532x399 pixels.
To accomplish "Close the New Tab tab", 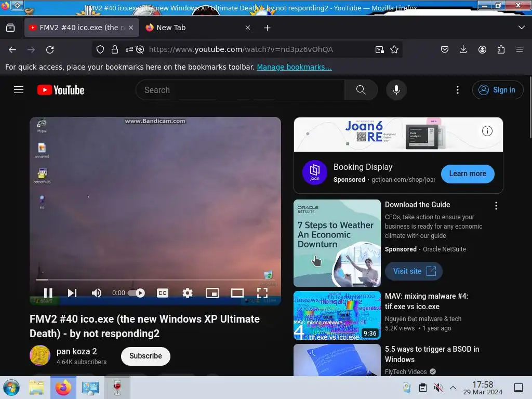I will pos(248,28).
